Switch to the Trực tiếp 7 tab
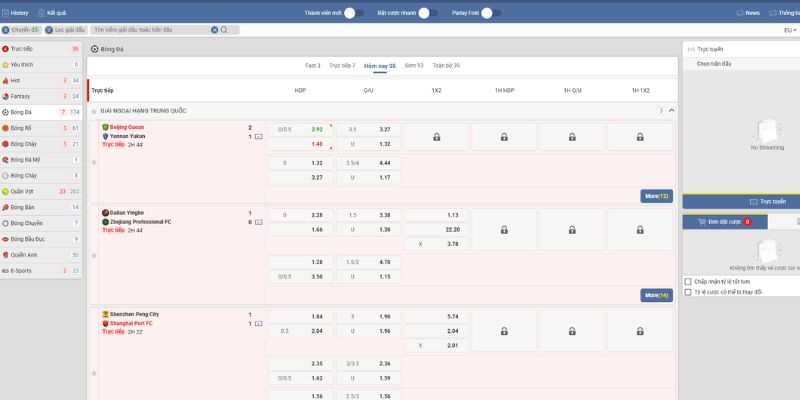 tap(342, 65)
